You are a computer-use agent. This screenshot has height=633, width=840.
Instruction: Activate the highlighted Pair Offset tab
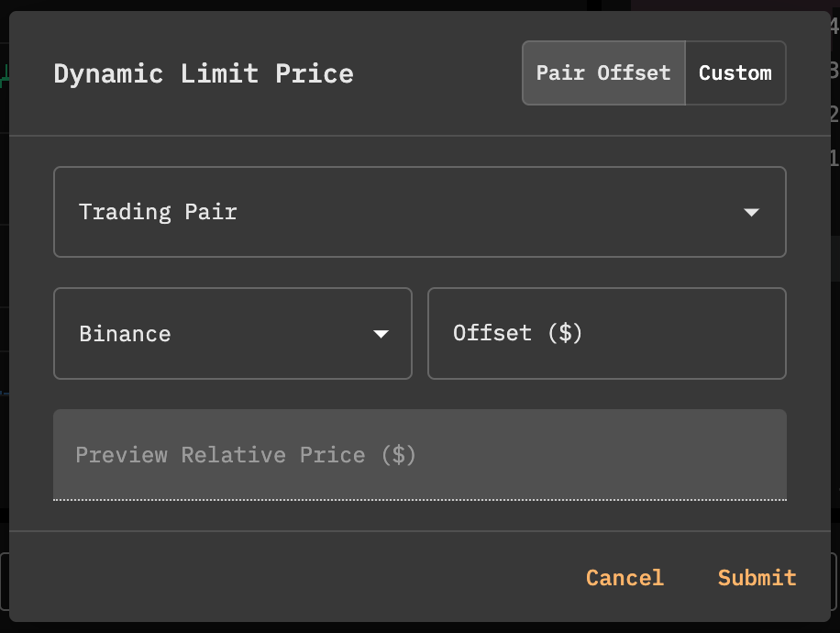[x=603, y=73]
